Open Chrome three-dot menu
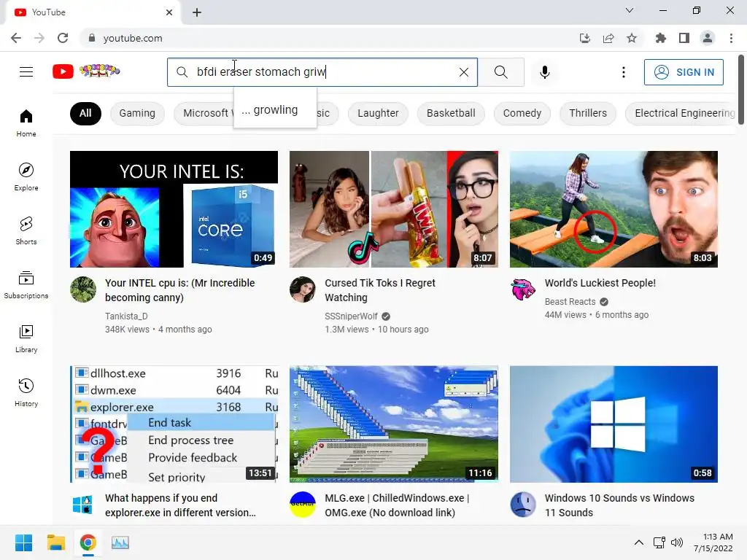This screenshot has width=747, height=560. (x=731, y=38)
